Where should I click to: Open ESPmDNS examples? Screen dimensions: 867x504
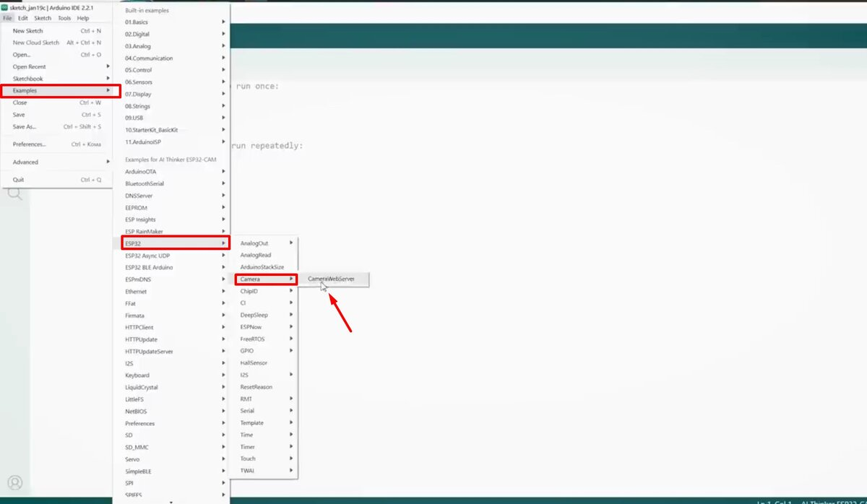pyautogui.click(x=172, y=279)
